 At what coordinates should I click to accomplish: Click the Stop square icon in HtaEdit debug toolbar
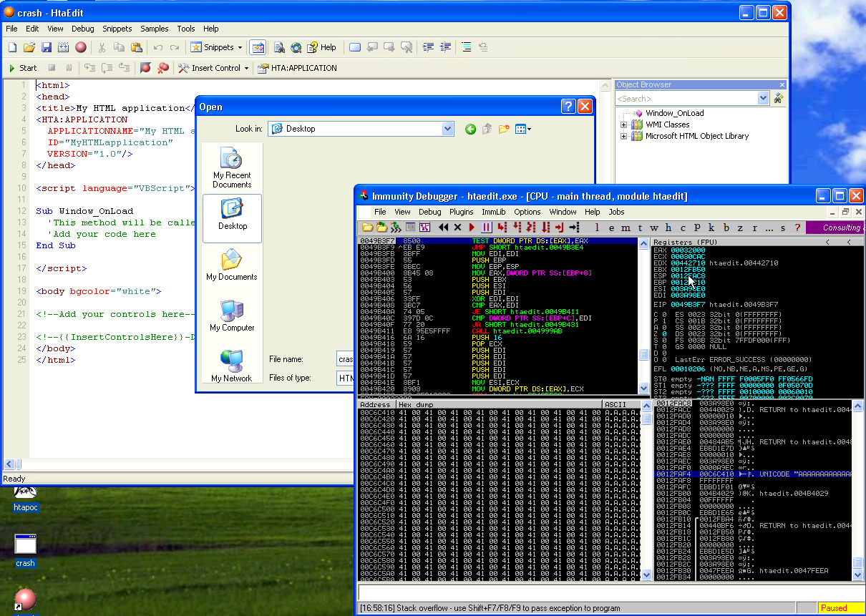tap(52, 68)
